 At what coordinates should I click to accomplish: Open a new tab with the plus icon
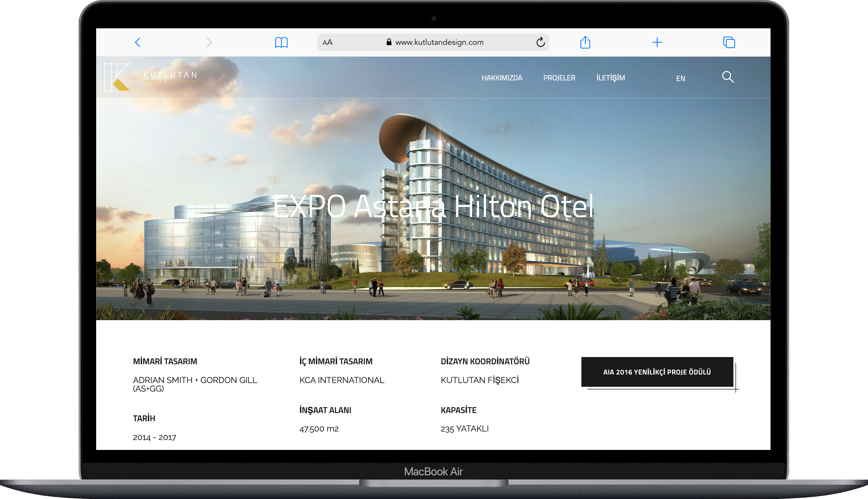pos(657,42)
